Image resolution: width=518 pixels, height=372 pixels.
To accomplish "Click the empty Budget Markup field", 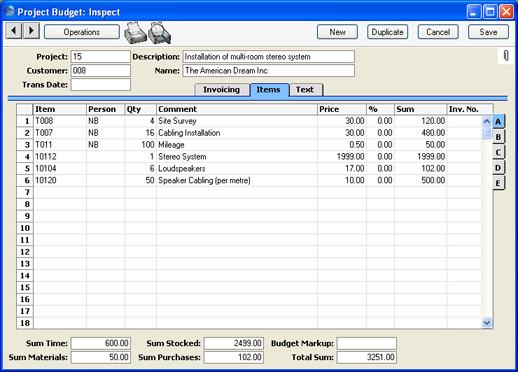I will [367, 343].
